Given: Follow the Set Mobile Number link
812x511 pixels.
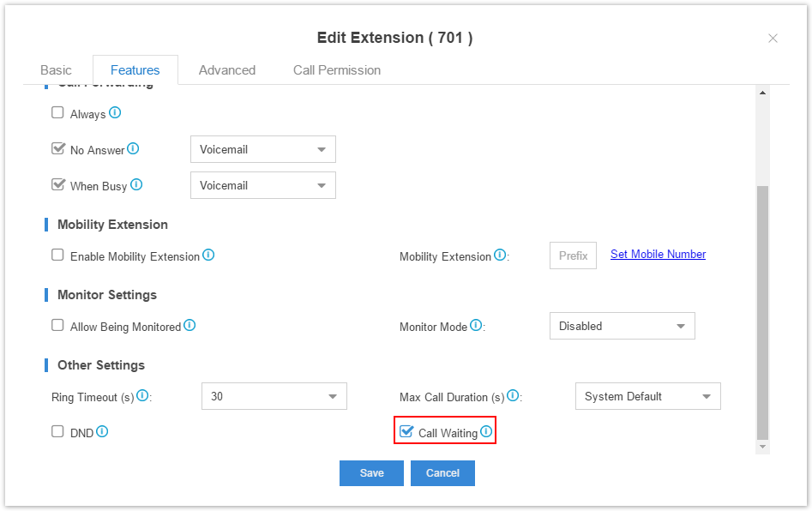Looking at the screenshot, I should coord(658,254).
